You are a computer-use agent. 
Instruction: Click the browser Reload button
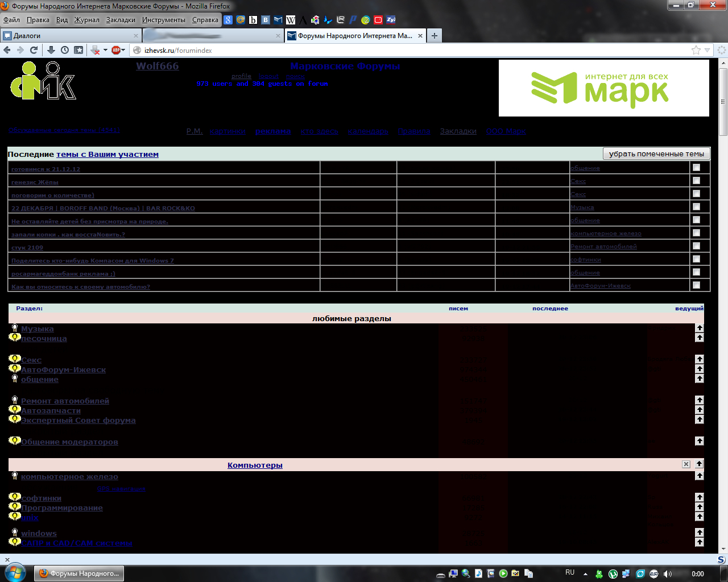(x=34, y=50)
